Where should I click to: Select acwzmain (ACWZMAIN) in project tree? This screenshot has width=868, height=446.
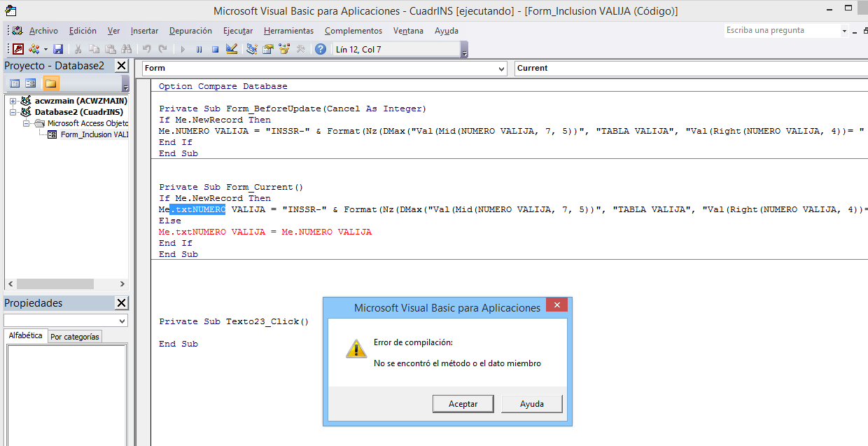81,101
